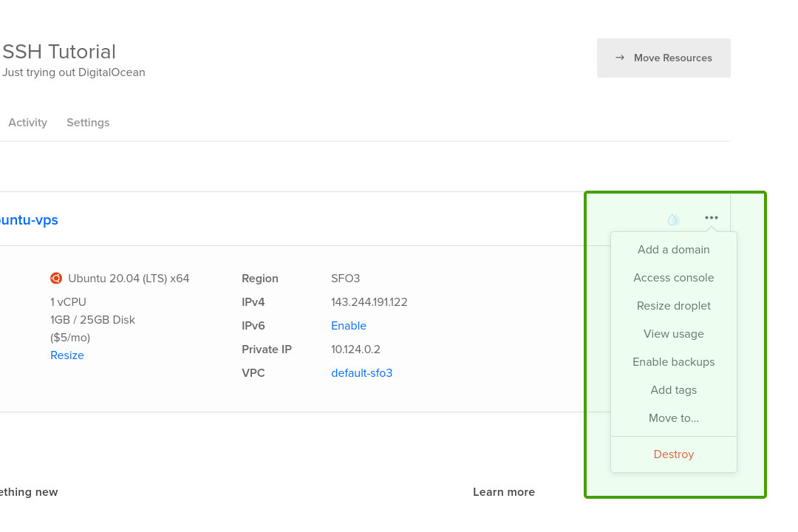The height and width of the screenshot is (532, 798).
Task: Click the droplet water-drop icon
Action: (x=673, y=219)
